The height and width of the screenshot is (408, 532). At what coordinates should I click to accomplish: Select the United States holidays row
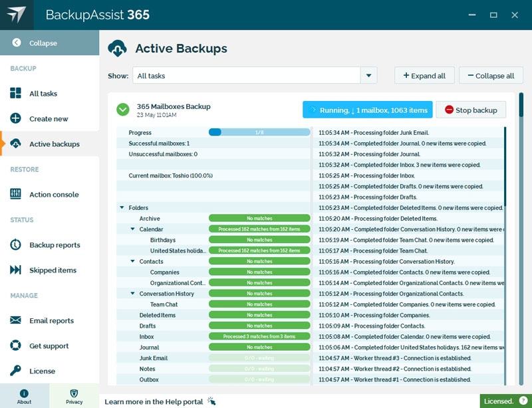[213, 251]
